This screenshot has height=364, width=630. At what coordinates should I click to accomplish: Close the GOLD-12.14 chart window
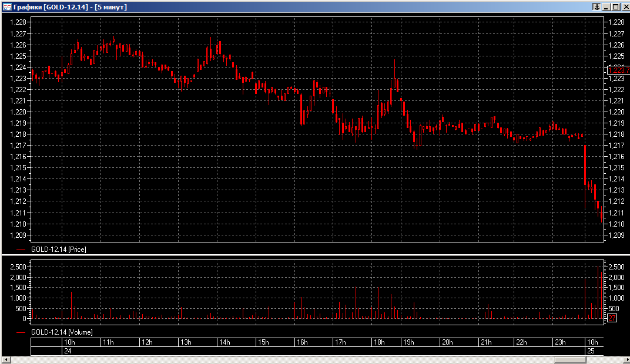[624, 7]
